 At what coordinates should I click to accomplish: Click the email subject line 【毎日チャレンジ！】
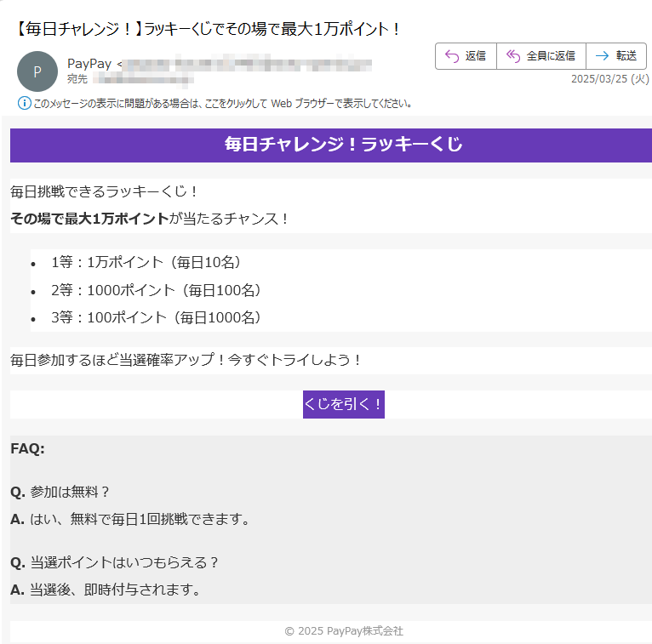pyautogui.click(x=208, y=29)
